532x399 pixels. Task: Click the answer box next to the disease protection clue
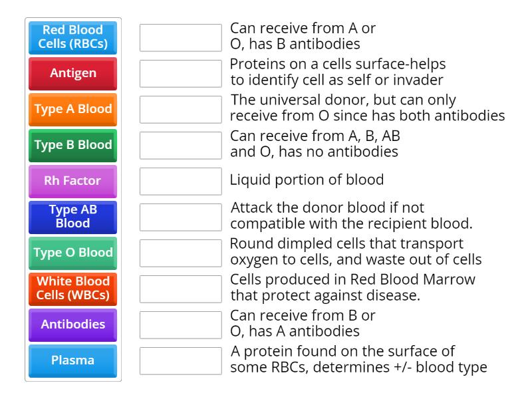[180, 289]
